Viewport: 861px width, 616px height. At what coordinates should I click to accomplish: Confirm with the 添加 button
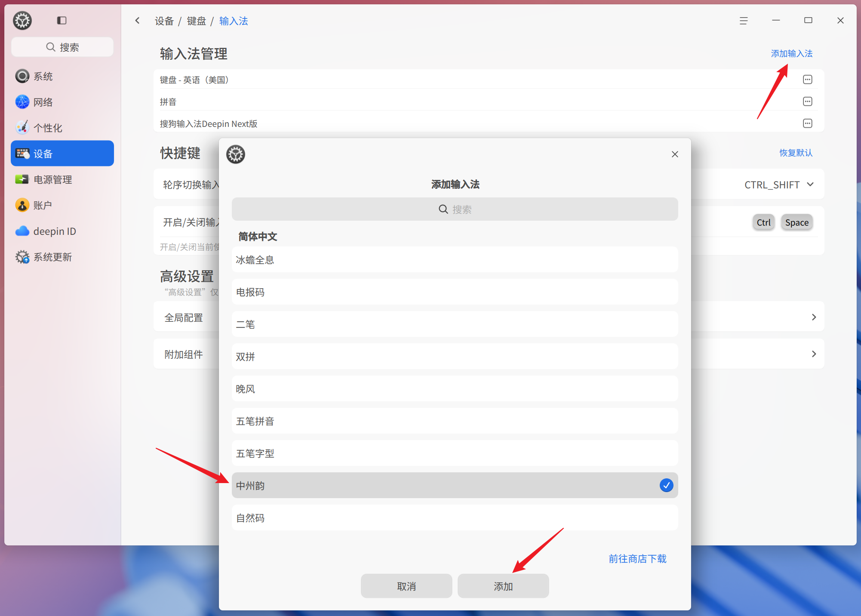pos(503,586)
